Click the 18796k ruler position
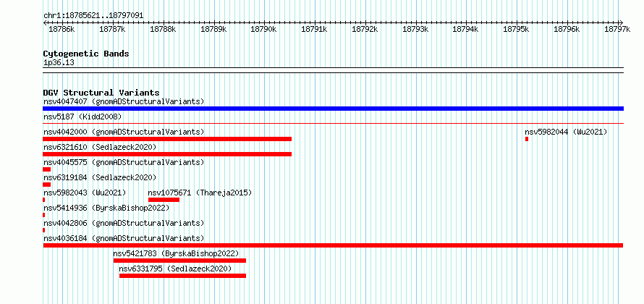Viewport: 644px width, 304px height. (567, 29)
